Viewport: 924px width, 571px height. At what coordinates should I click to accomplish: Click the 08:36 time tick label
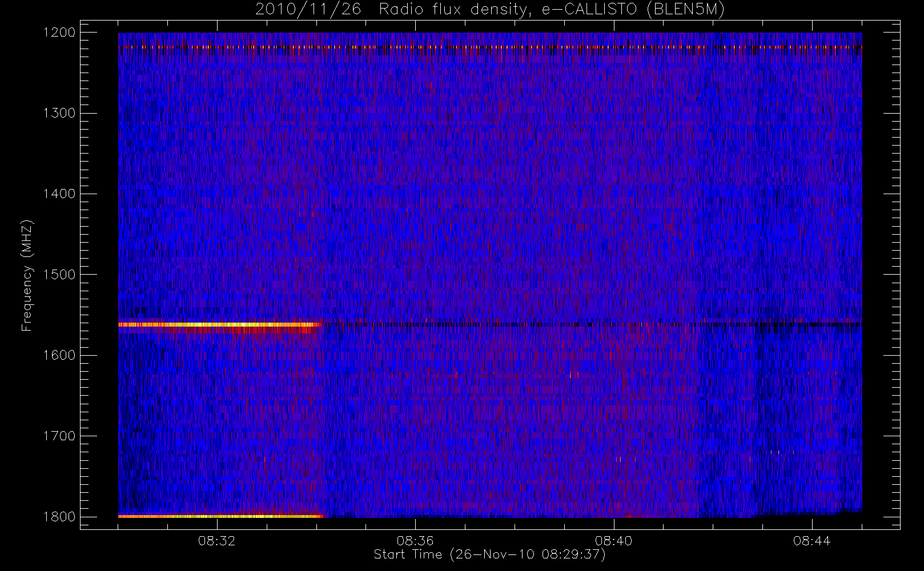coord(415,541)
